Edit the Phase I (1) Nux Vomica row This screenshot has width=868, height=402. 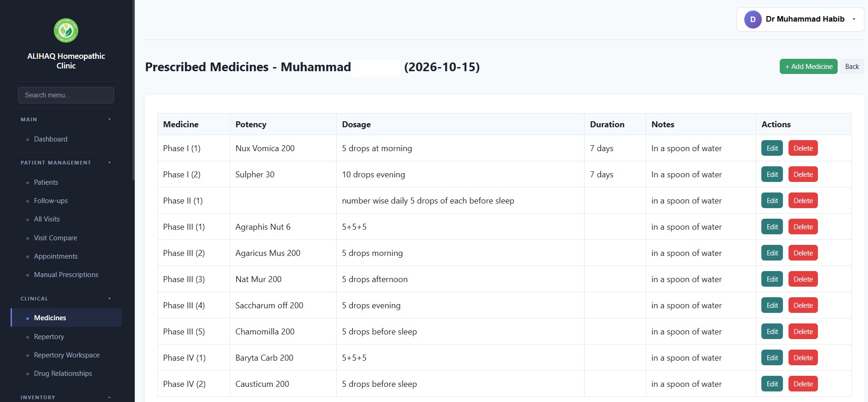tap(772, 148)
